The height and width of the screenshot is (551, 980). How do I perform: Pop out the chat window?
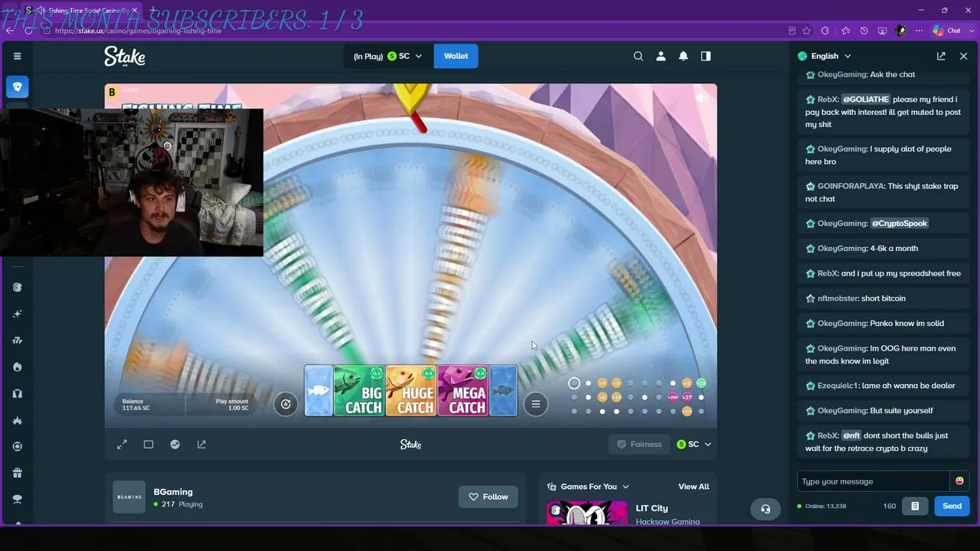click(941, 56)
